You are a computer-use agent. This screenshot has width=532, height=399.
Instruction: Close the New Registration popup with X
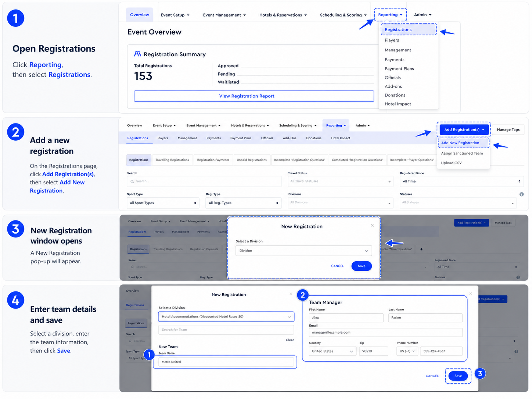372,225
